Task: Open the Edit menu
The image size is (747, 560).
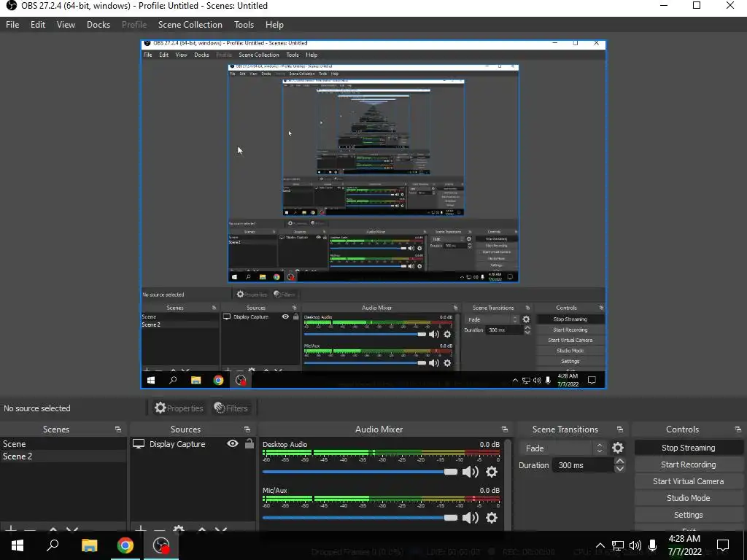Action: pyautogui.click(x=38, y=25)
